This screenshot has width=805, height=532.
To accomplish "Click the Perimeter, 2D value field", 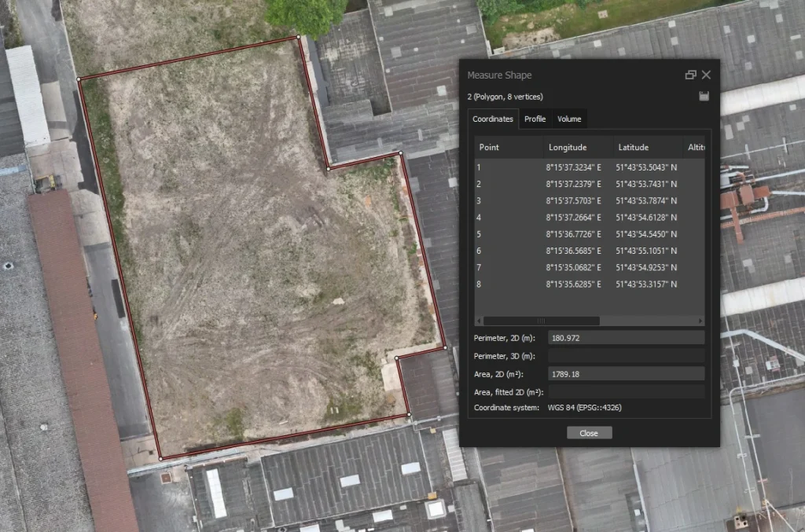I will [x=625, y=337].
